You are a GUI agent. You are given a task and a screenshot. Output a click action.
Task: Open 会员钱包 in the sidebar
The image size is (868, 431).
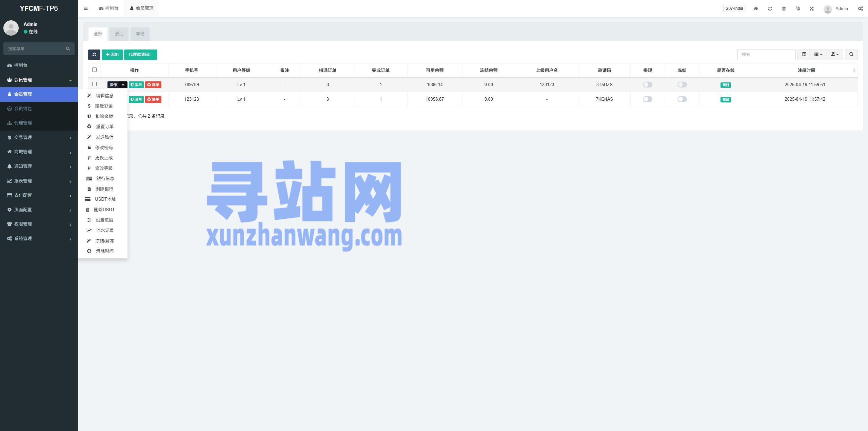[39, 109]
